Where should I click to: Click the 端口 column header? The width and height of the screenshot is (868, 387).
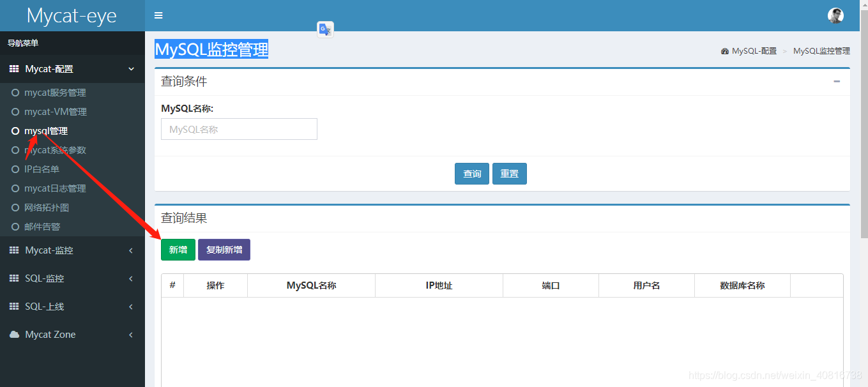coord(551,285)
